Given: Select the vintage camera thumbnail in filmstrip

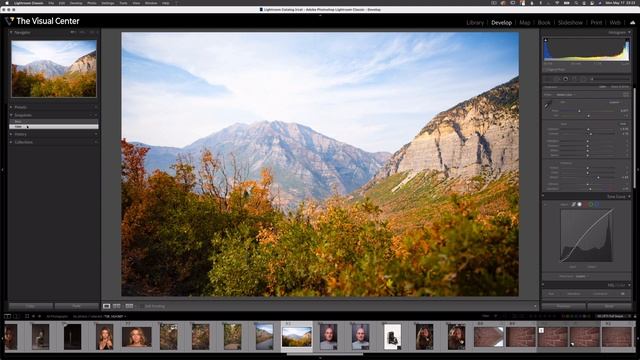Looking at the screenshot, I should pos(392,337).
